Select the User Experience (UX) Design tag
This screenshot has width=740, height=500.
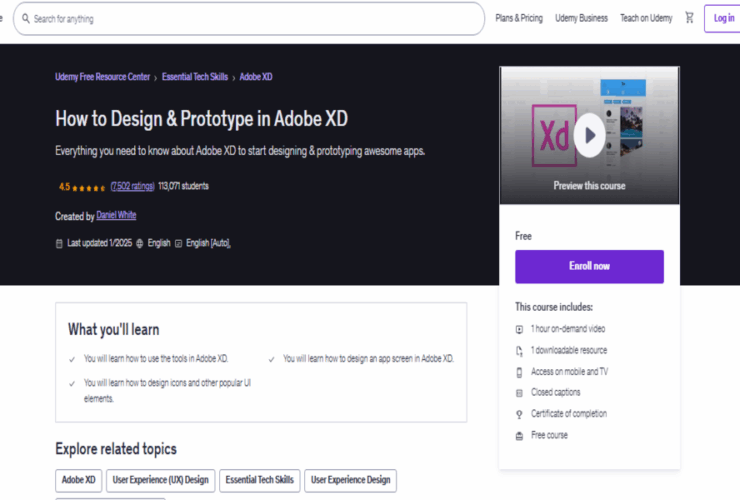160,480
